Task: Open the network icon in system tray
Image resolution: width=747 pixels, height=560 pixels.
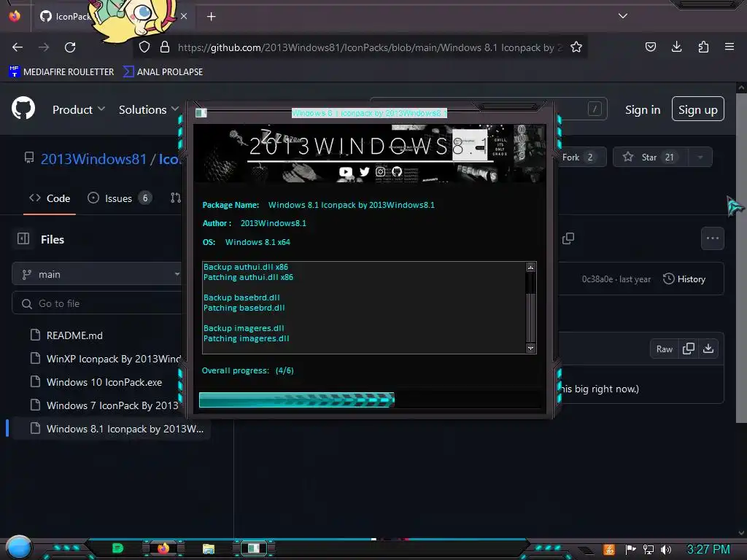Action: 648,550
